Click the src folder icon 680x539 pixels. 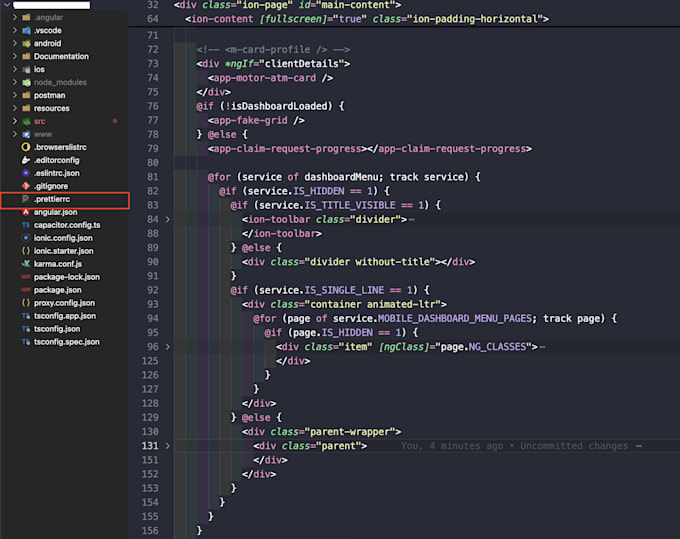click(26, 121)
